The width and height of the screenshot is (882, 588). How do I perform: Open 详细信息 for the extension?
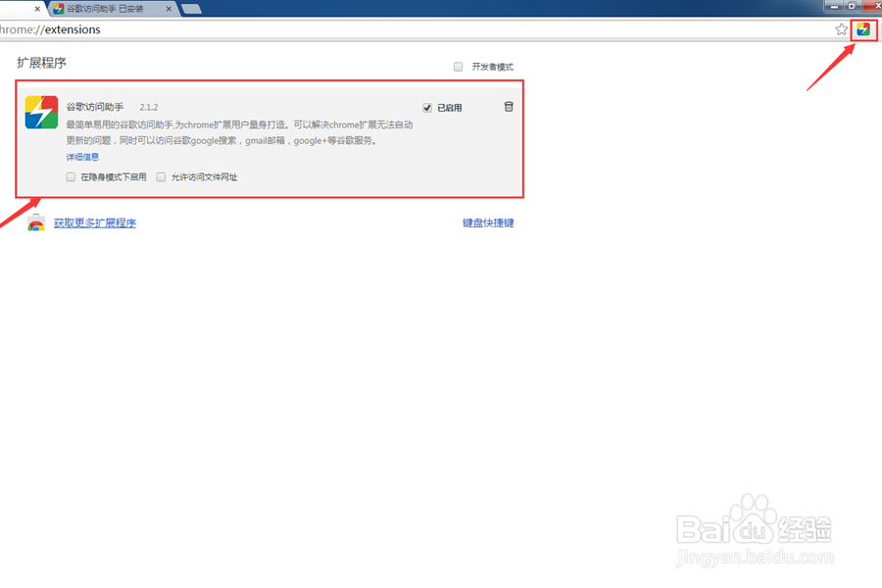[81, 156]
